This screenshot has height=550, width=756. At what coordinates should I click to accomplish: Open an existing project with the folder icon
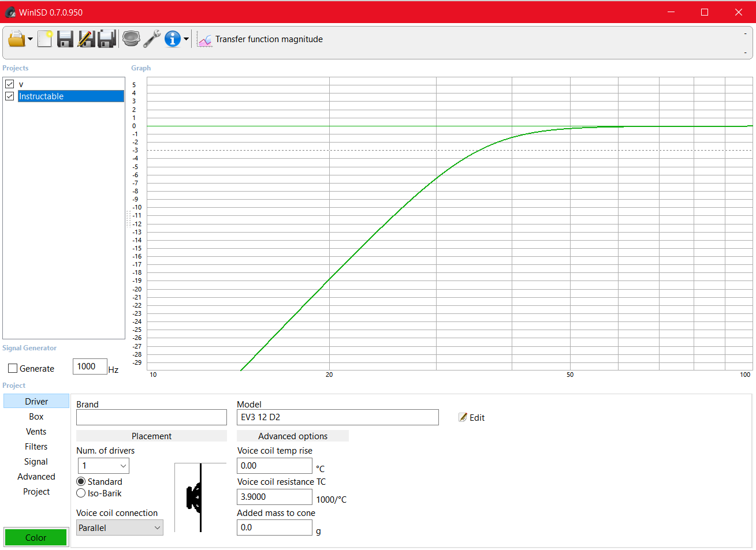pyautogui.click(x=16, y=39)
